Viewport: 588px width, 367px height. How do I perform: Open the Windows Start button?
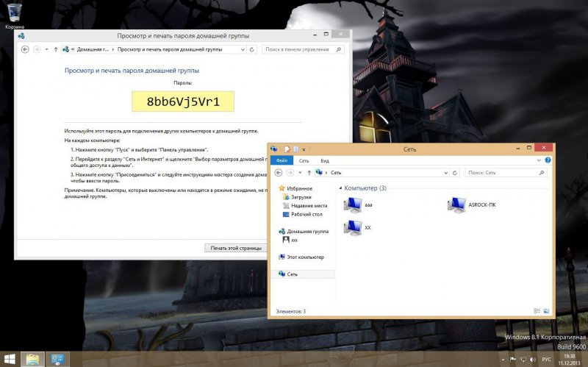click(10, 359)
